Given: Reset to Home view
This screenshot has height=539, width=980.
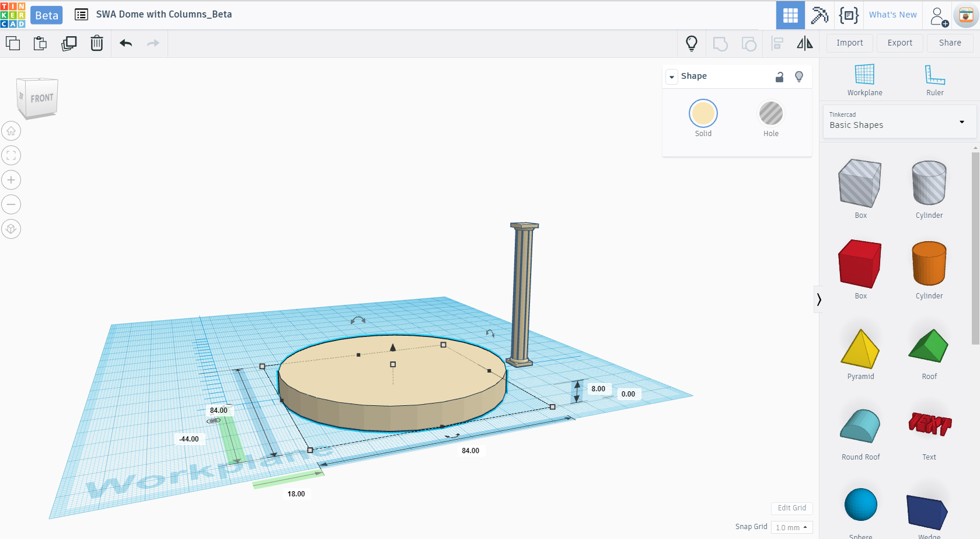Looking at the screenshot, I should [11, 131].
